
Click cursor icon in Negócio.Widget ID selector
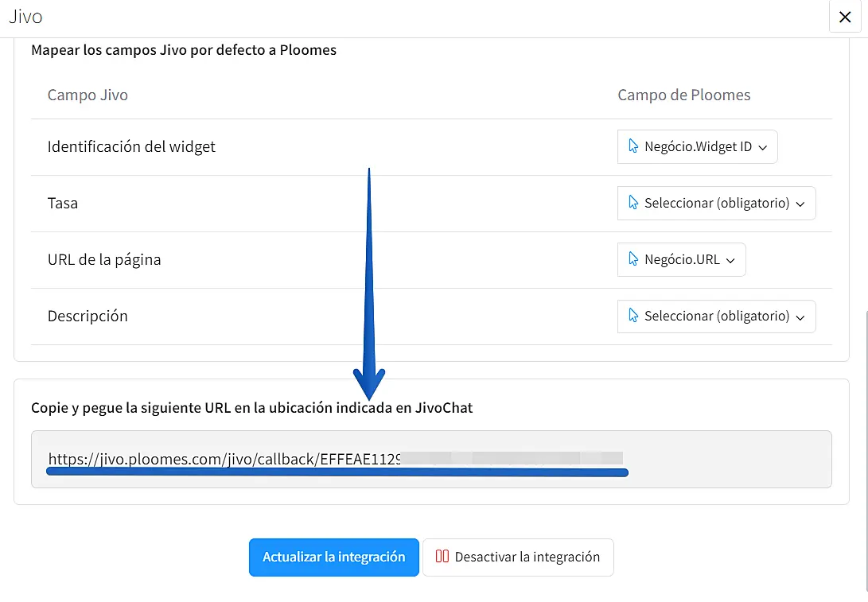(633, 146)
